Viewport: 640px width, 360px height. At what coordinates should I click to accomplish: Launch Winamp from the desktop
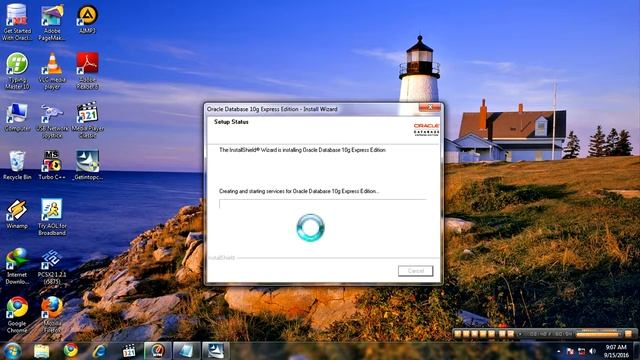point(17,214)
